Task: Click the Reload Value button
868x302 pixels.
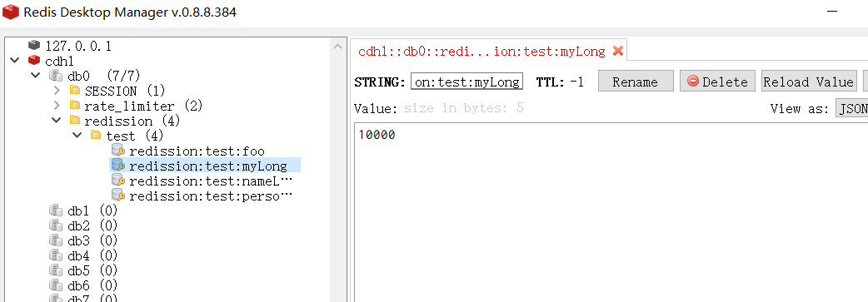Action: pyautogui.click(x=809, y=82)
